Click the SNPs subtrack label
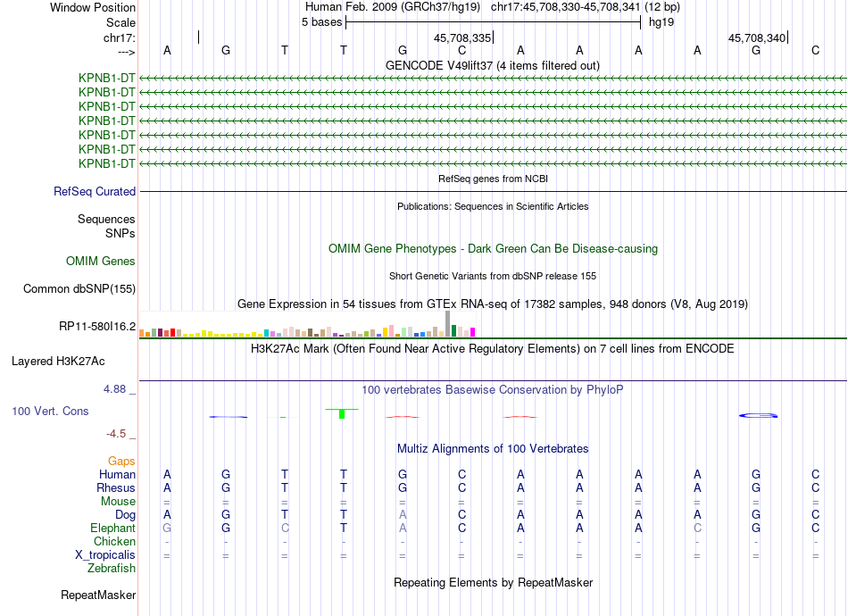 [121, 234]
